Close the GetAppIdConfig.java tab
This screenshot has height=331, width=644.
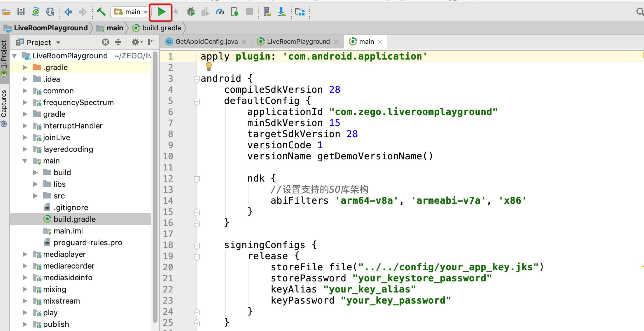point(244,42)
